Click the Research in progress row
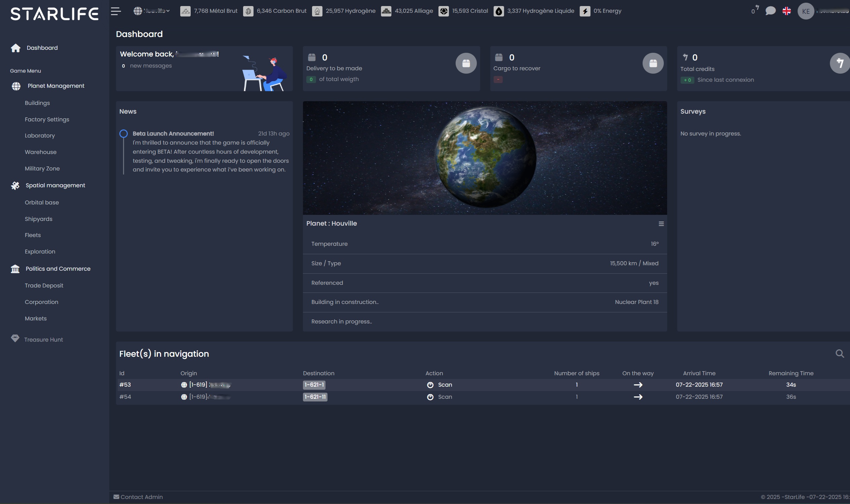The height and width of the screenshot is (504, 850). (x=485, y=322)
